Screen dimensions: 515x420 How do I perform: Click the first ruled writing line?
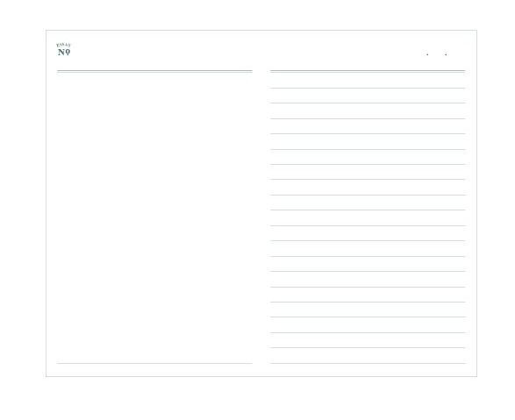tap(368, 88)
